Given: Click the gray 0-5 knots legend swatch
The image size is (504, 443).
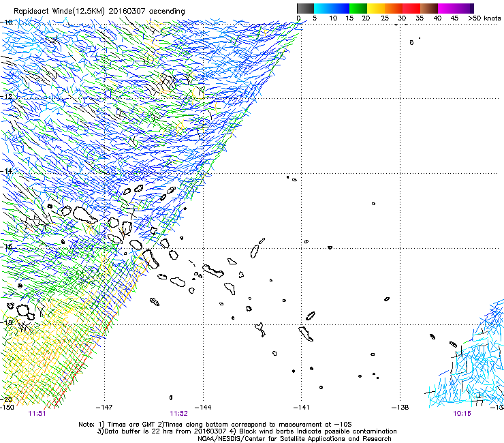Looking at the screenshot, I should [x=305, y=8].
